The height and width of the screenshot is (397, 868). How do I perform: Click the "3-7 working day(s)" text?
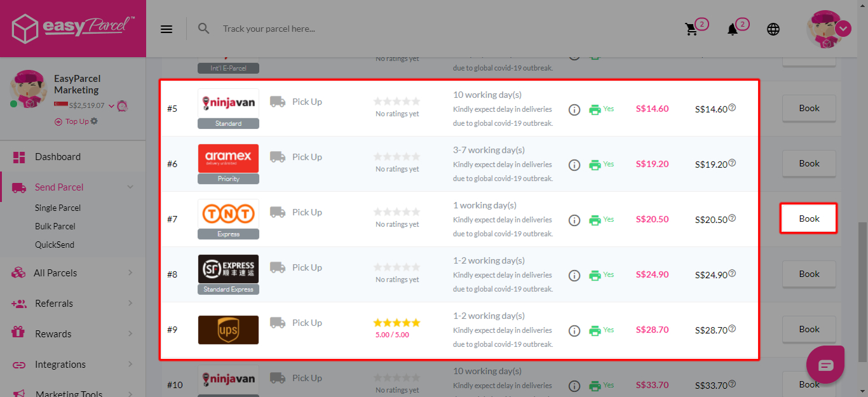tap(489, 150)
